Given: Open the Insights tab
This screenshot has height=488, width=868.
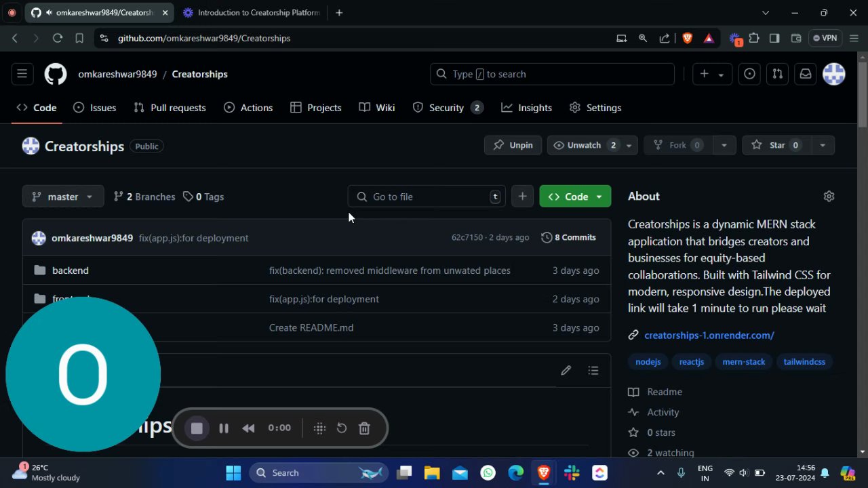Looking at the screenshot, I should (526, 108).
